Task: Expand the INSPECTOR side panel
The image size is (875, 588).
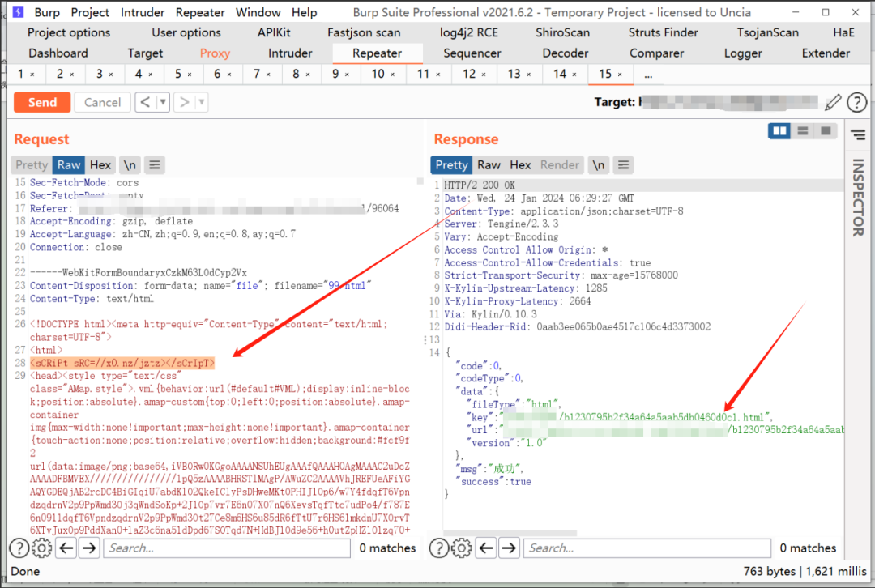Action: coord(858,197)
